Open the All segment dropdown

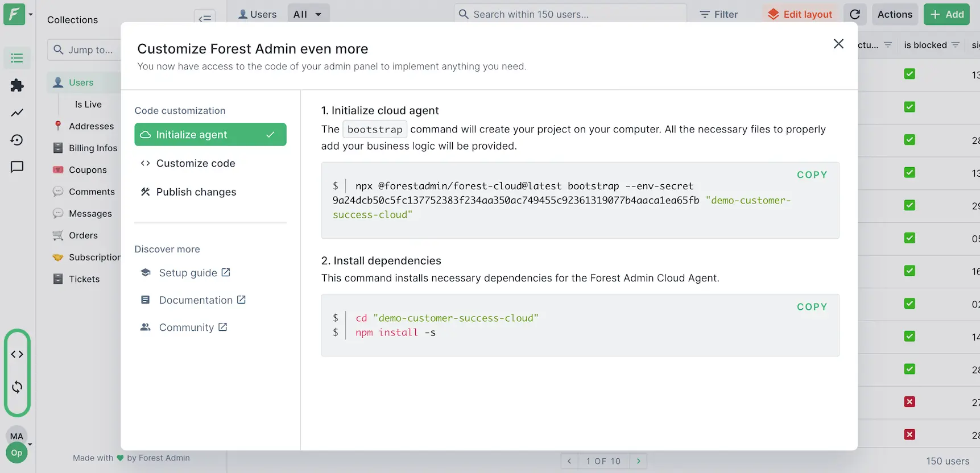pos(308,14)
